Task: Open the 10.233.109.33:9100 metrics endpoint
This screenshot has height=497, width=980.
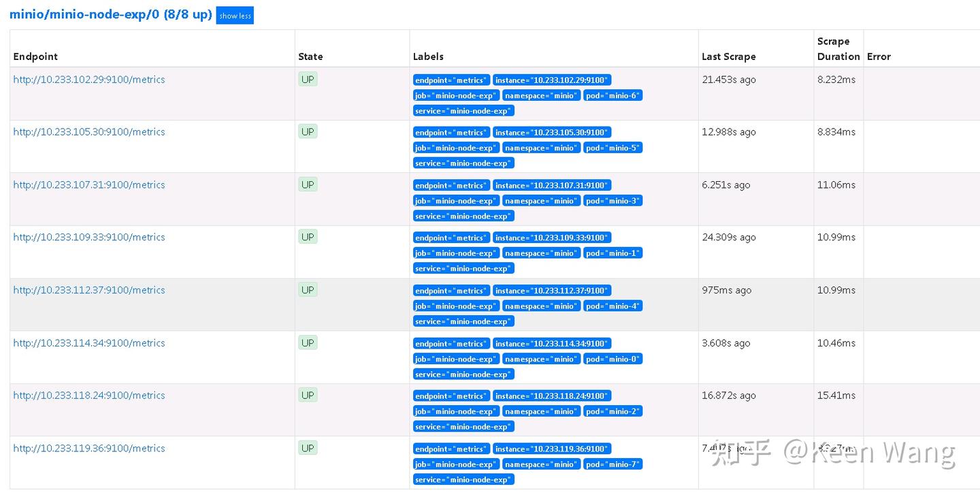Action: click(89, 237)
